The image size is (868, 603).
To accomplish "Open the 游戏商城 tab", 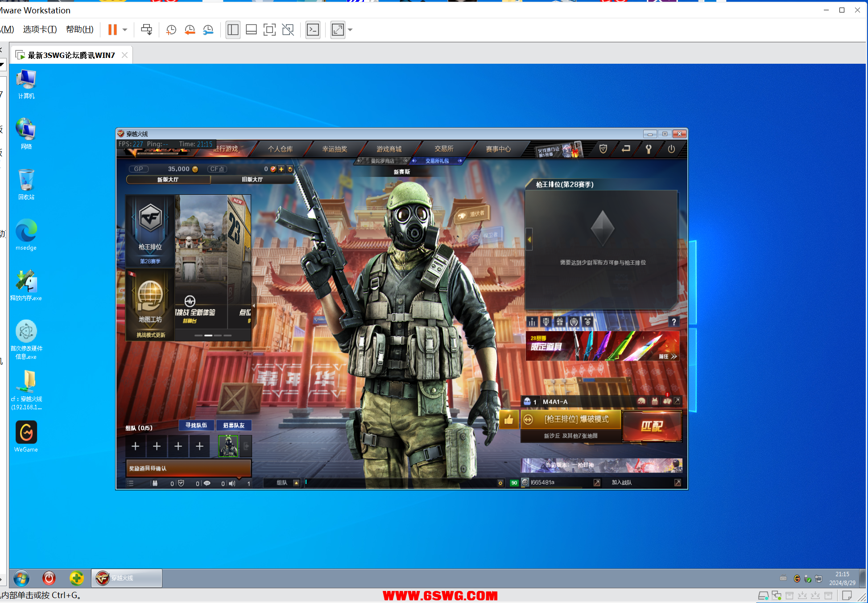I will [389, 149].
